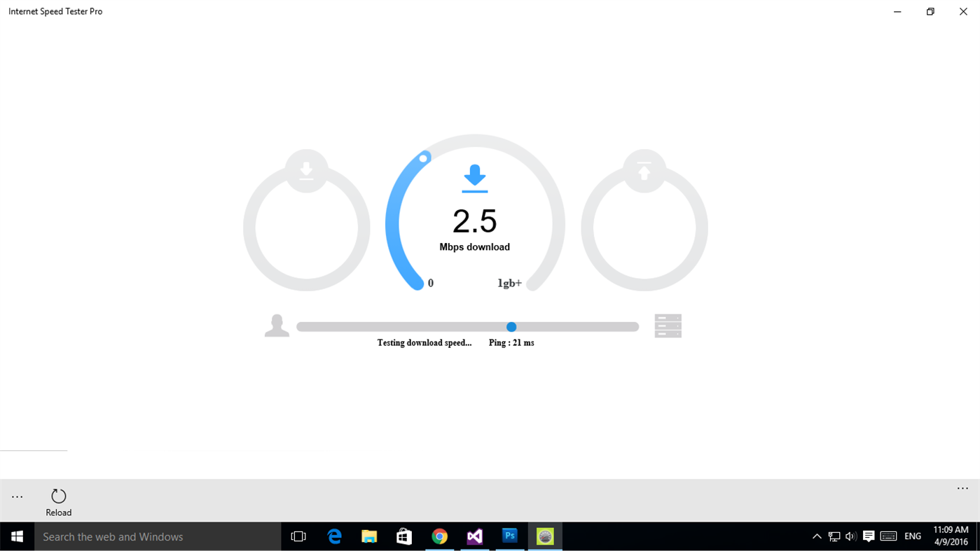The width and height of the screenshot is (980, 551).
Task: Open the Windows Store from the taskbar
Action: point(403,536)
